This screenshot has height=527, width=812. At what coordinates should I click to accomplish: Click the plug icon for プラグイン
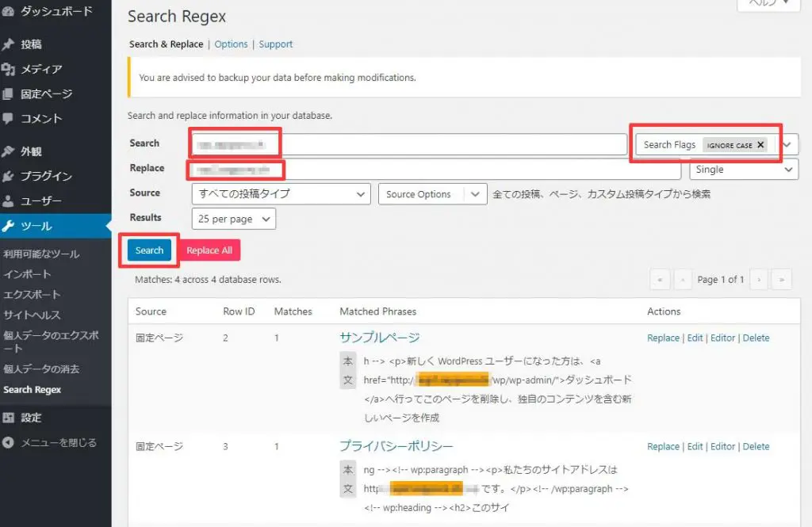coord(8,176)
